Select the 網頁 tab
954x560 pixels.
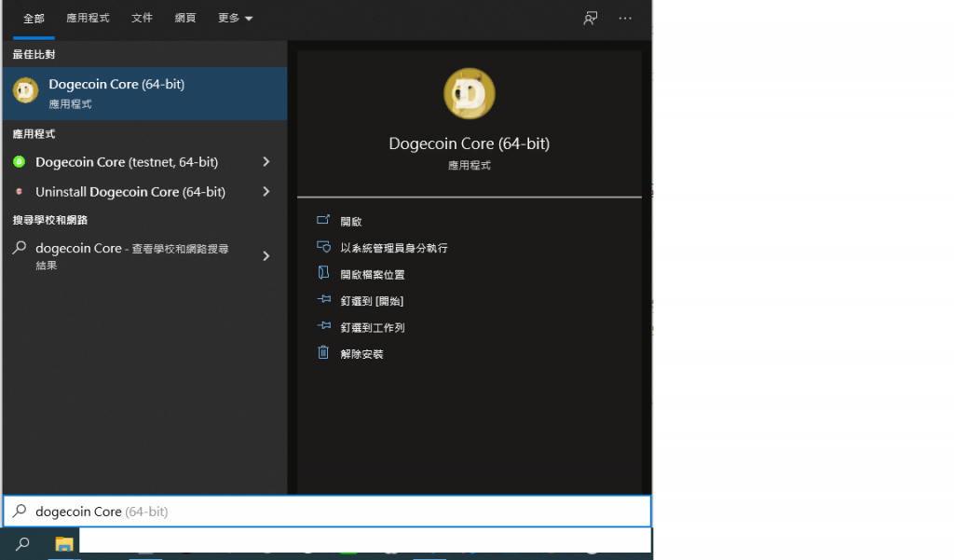click(x=185, y=19)
